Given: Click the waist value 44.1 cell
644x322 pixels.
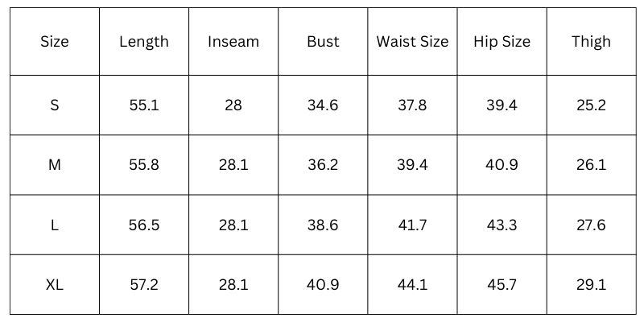Looking at the screenshot, I should pos(412,285).
